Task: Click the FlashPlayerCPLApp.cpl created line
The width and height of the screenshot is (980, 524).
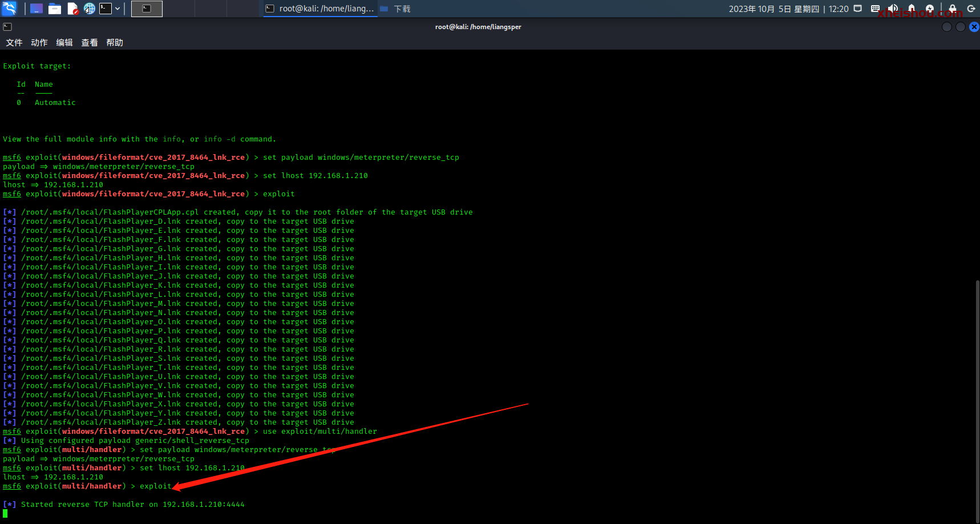Action: point(238,212)
